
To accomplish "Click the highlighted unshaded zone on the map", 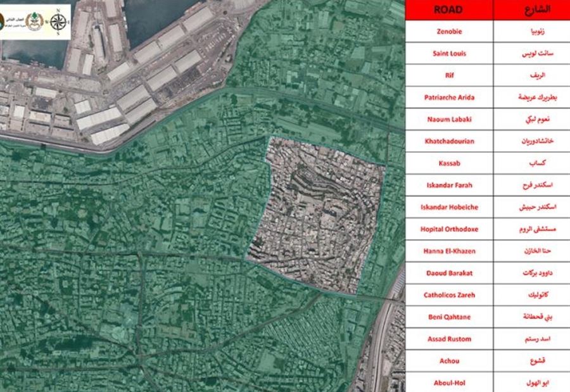I will [317, 215].
